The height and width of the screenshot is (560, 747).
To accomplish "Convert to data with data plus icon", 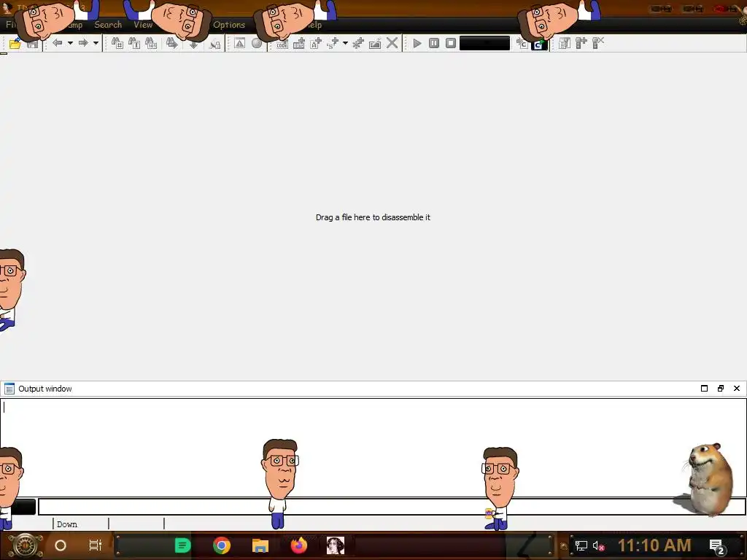I will [x=299, y=43].
